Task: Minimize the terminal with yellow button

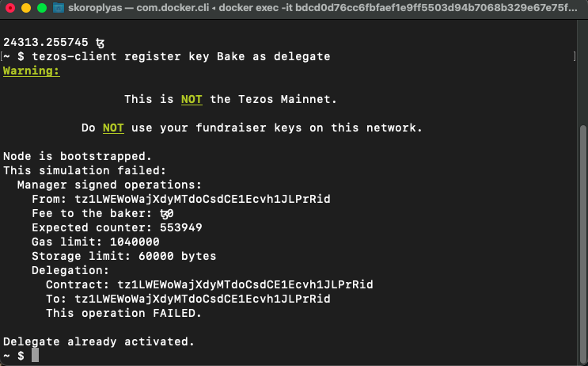Action: 26,10
